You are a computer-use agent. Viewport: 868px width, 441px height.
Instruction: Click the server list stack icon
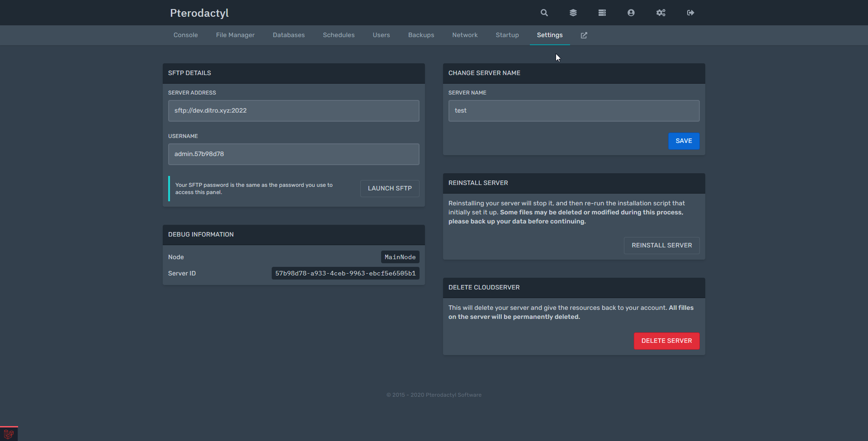(602, 13)
